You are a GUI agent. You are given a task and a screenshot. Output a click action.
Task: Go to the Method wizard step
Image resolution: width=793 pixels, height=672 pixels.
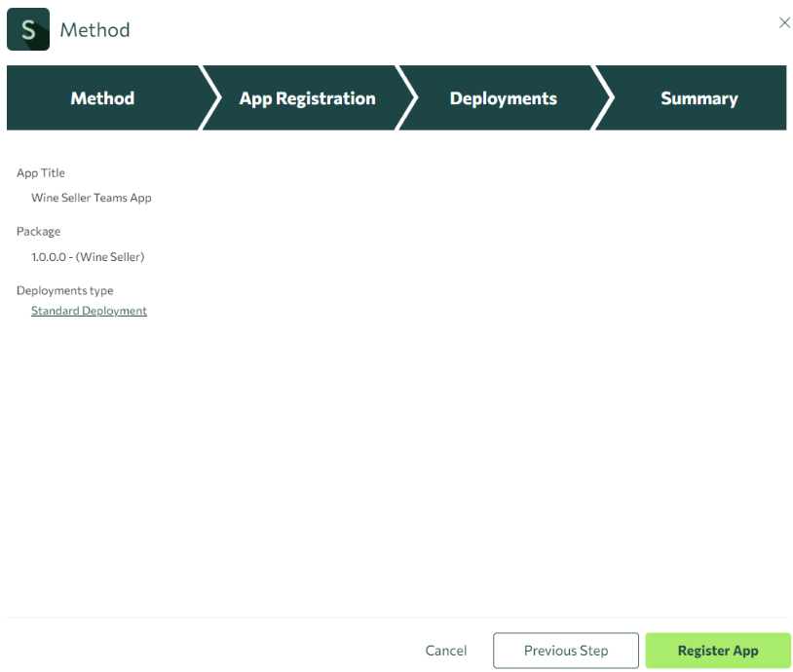[102, 98]
